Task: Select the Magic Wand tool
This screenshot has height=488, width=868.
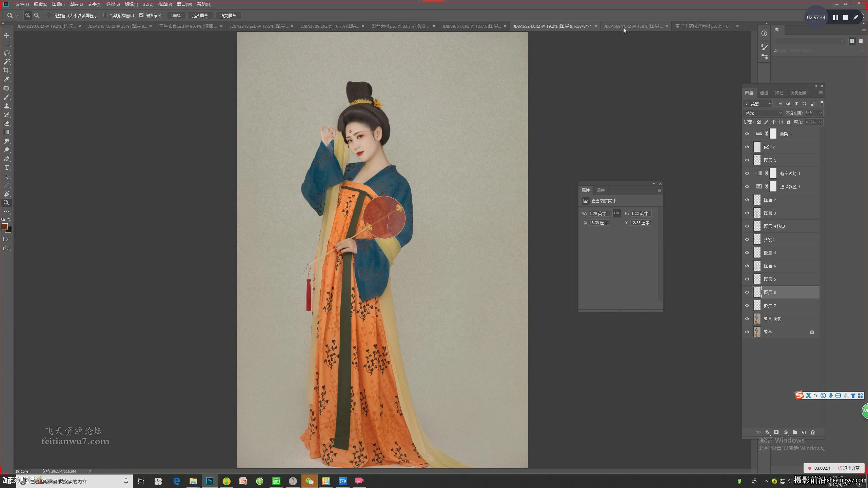Action: pyautogui.click(x=6, y=62)
